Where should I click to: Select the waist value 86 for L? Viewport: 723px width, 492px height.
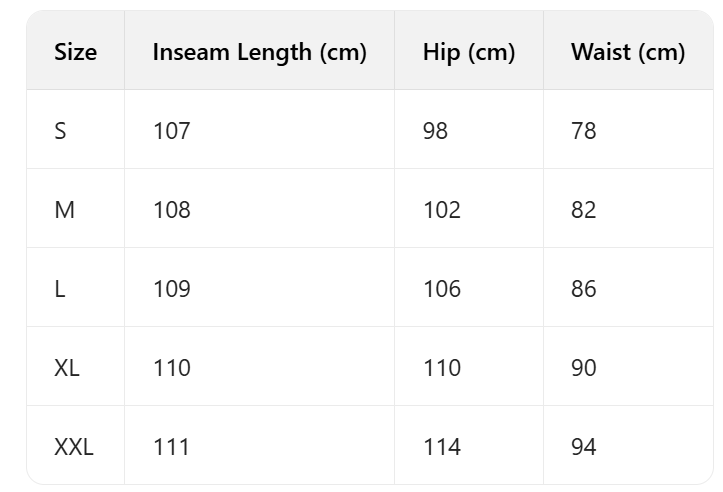coord(583,289)
